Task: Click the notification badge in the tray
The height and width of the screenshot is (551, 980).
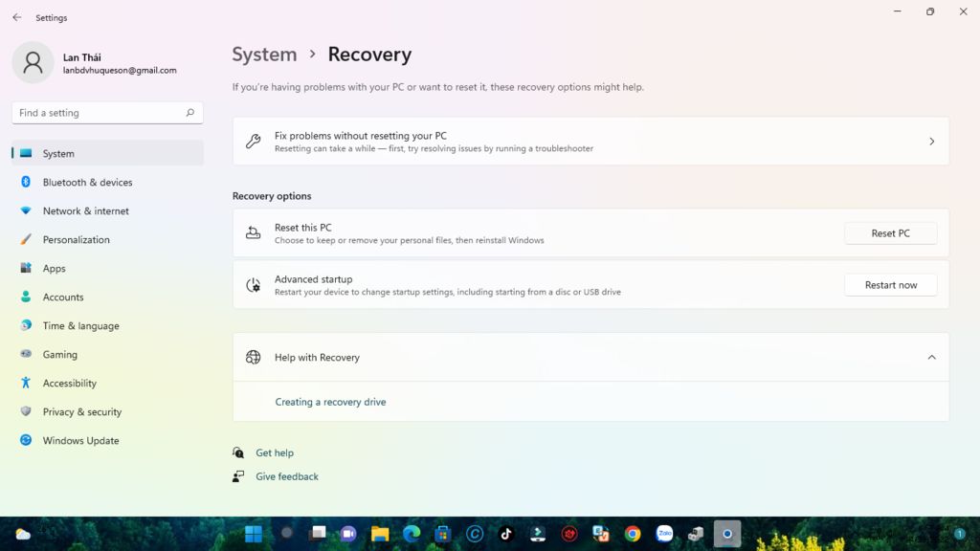Action: [x=959, y=534]
